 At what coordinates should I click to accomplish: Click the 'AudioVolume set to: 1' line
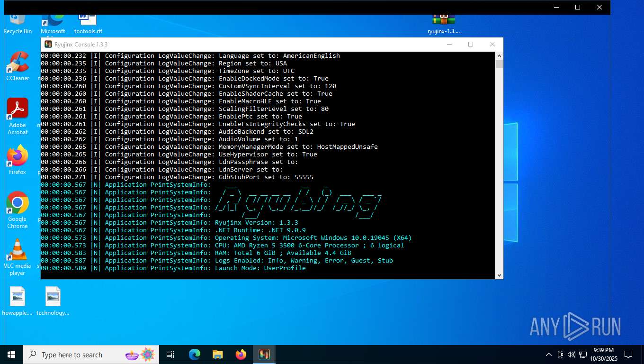pyautogui.click(x=170, y=139)
